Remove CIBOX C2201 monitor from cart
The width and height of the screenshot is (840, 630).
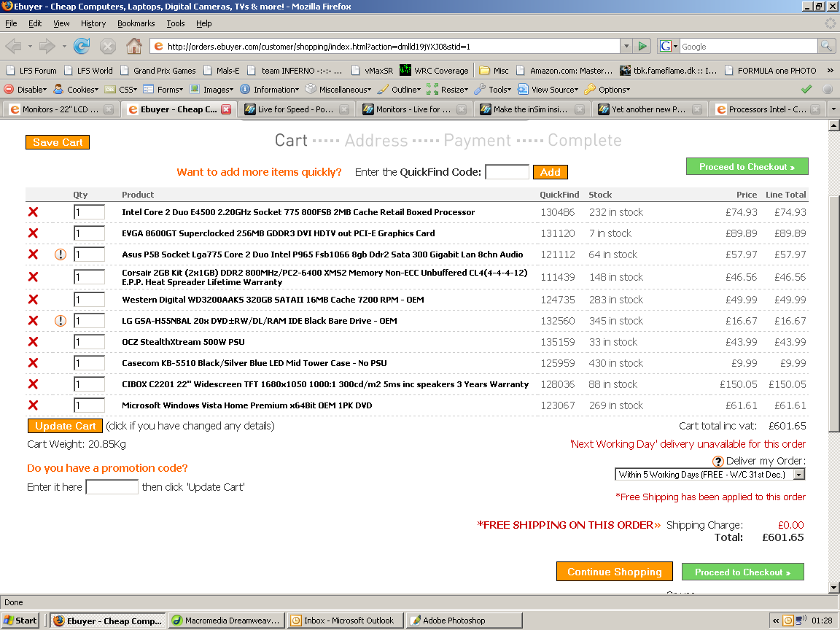click(x=34, y=384)
